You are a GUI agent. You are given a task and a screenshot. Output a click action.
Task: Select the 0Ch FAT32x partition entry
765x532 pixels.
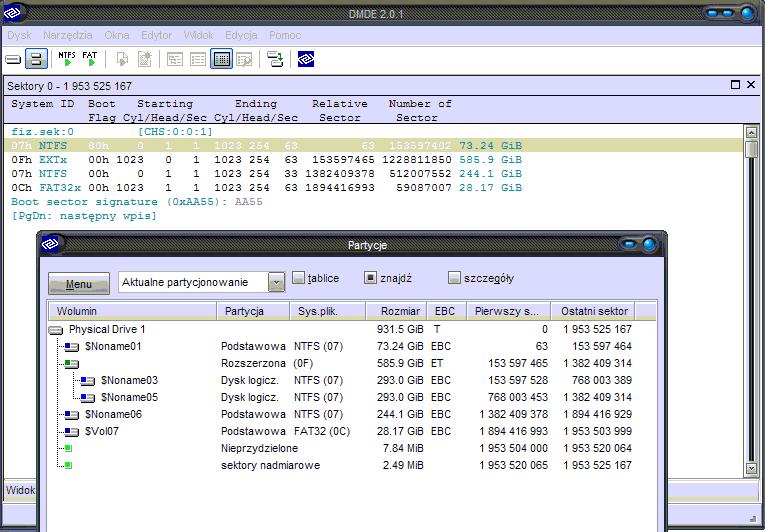coord(266,188)
